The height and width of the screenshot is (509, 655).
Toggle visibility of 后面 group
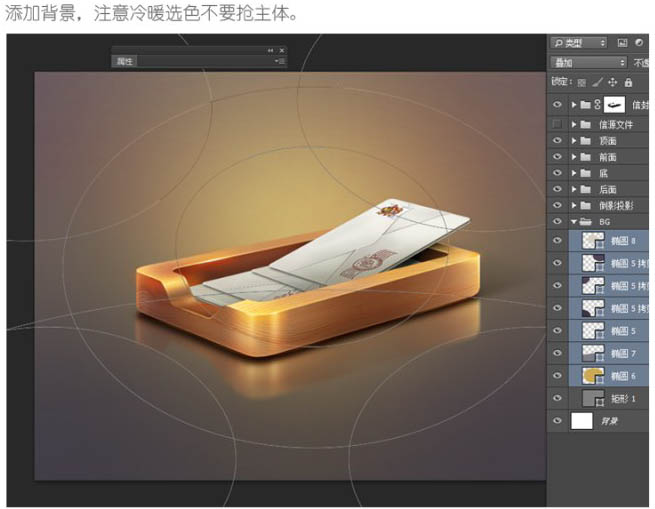point(557,189)
